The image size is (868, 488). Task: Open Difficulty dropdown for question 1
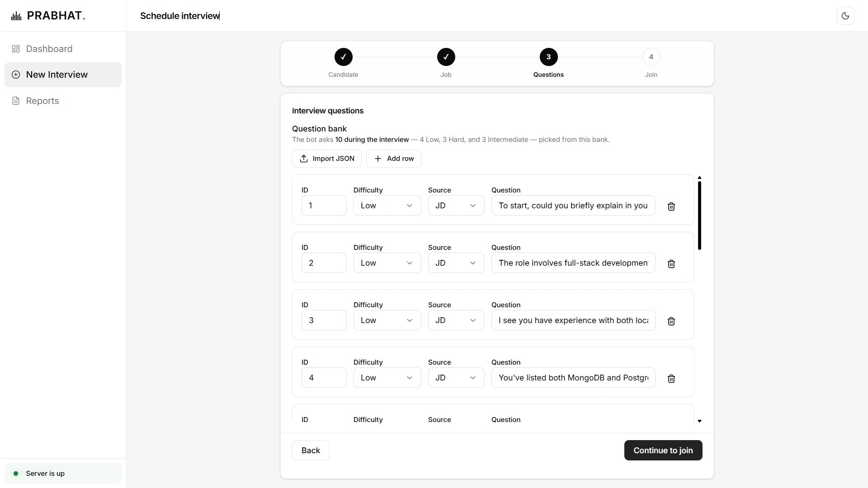tap(387, 206)
